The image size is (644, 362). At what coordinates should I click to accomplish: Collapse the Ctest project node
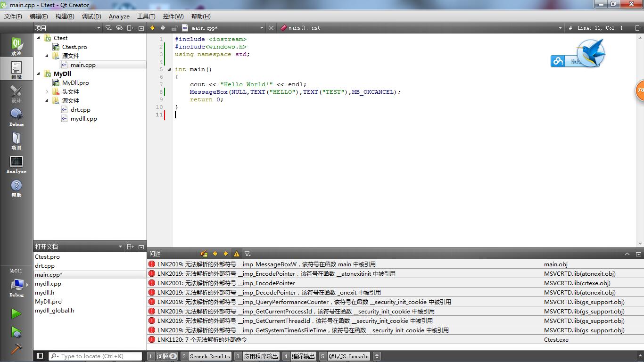[x=39, y=38]
